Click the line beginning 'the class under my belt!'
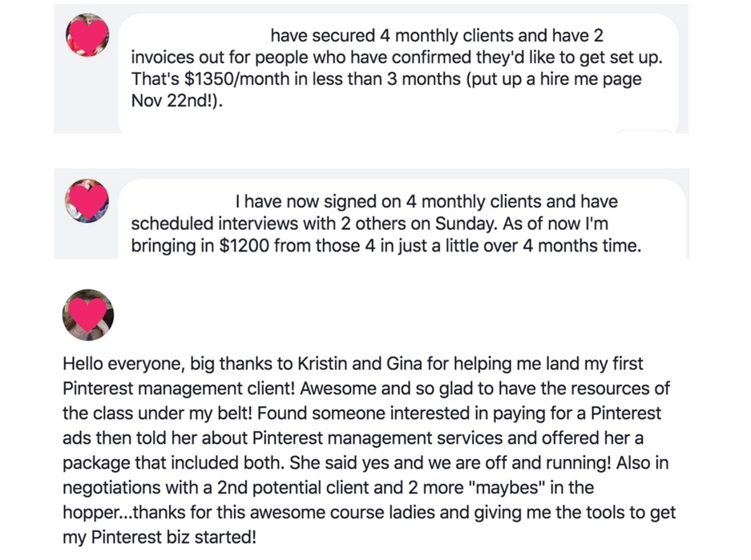Image resolution: width=751 pixels, height=560 pixels. click(361, 413)
